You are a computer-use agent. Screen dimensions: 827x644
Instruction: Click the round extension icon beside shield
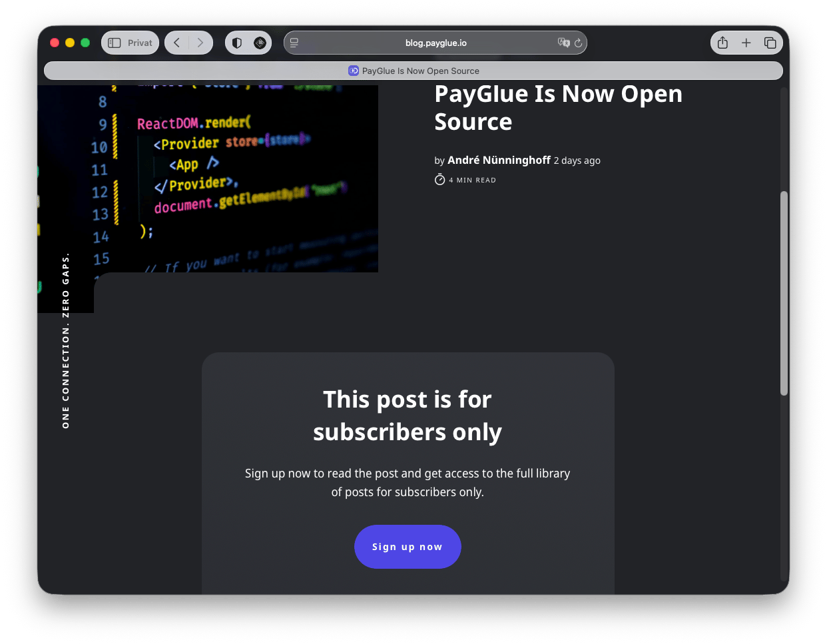[260, 43]
